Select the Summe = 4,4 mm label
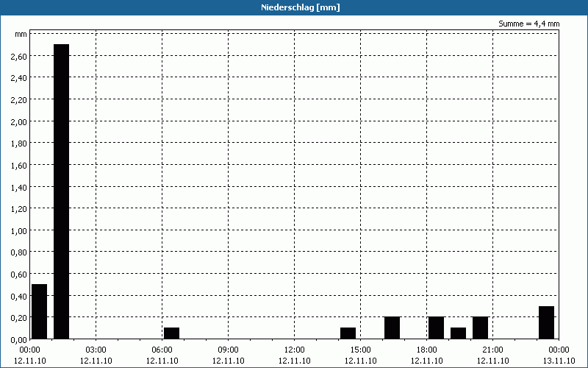 [528, 24]
